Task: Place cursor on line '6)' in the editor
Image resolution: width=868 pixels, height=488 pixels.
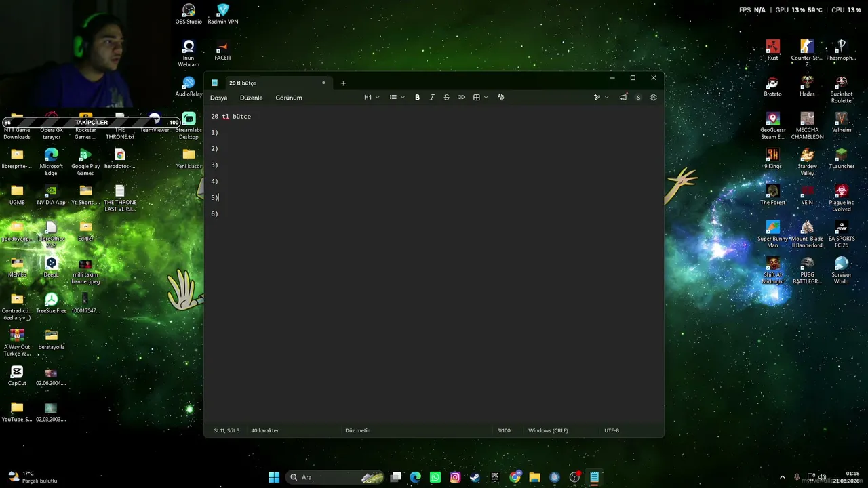Action: click(214, 213)
